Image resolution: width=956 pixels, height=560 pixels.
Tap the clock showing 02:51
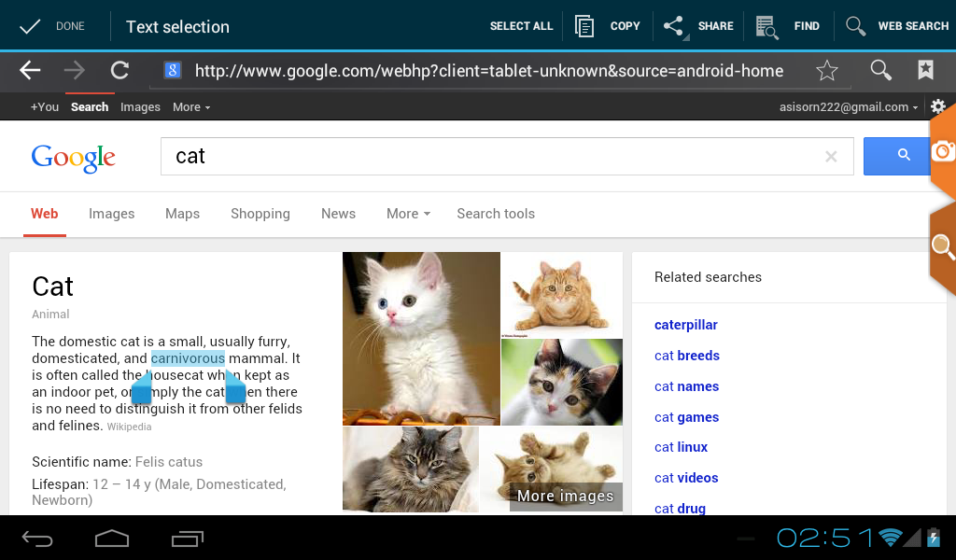tap(825, 538)
